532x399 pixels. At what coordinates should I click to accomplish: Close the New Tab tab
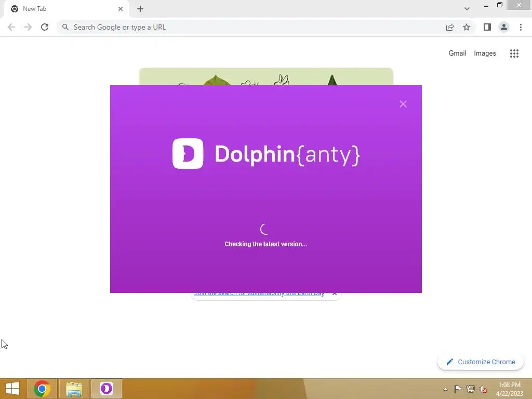pos(121,9)
